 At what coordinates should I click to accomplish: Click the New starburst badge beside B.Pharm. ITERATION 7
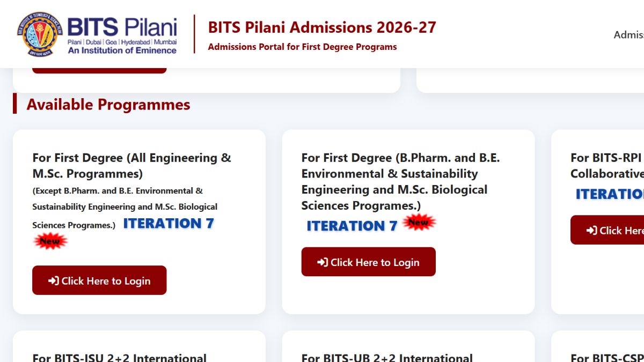coord(419,222)
